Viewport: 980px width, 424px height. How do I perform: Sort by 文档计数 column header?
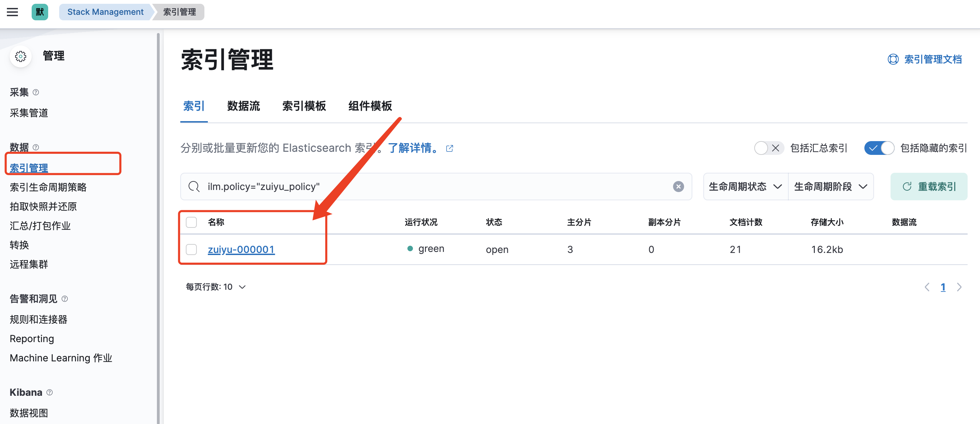tap(746, 222)
